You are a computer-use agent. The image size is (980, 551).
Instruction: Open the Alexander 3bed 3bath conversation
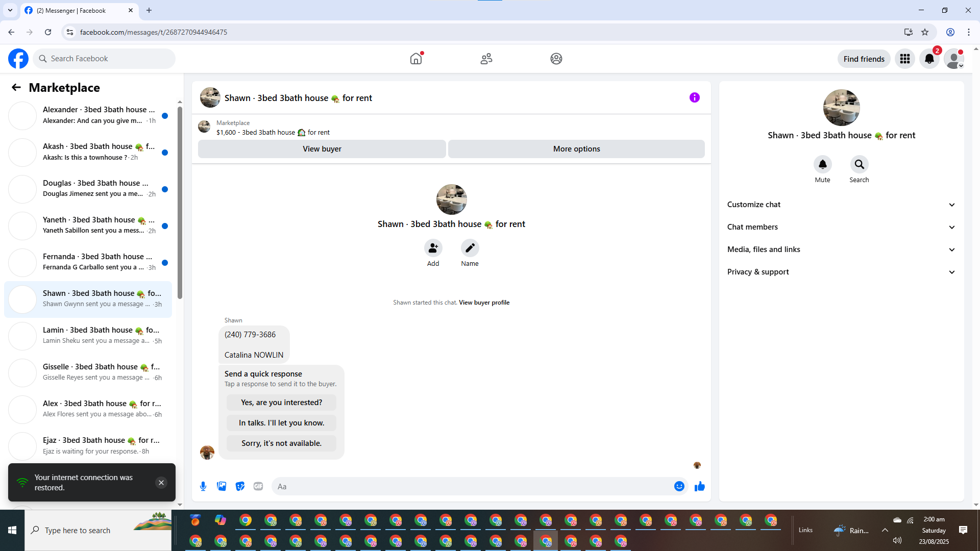point(97,115)
